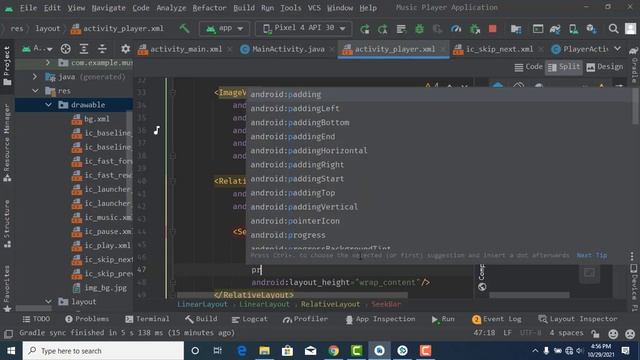Screen dimensions: 640x360
Task: Open Microsoft Edge from the taskbar
Action: click(242, 351)
